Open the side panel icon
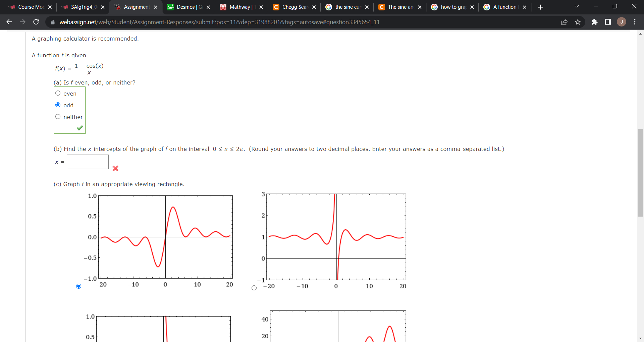644x342 pixels. 608,22
